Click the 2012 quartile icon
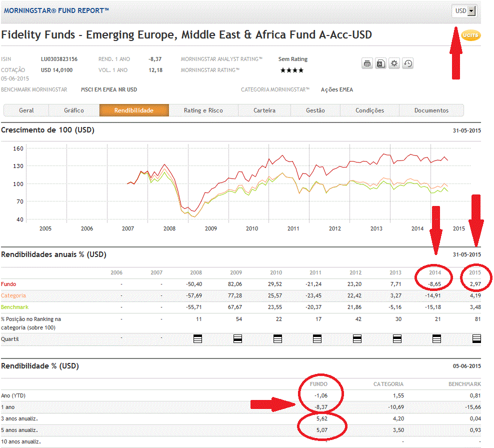This screenshot has height=448, width=494. [x=357, y=339]
